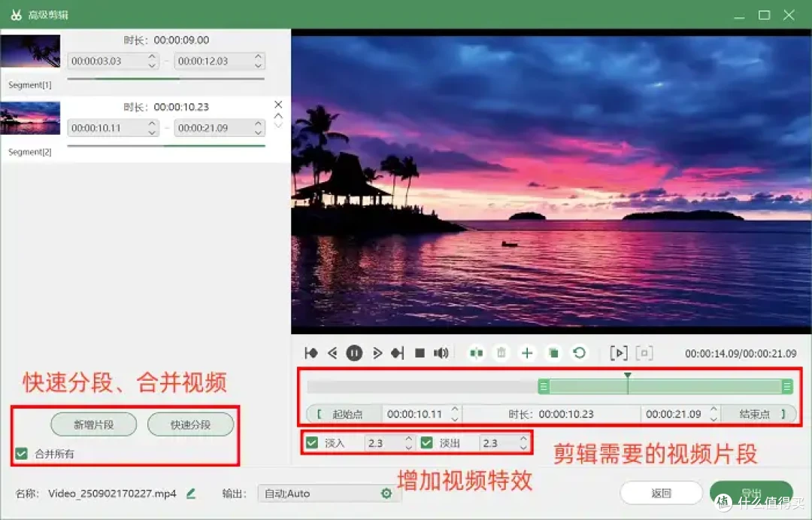Decrease Segment[1] start time 00:00:03.03
The width and height of the screenshot is (812, 520).
coord(152,65)
